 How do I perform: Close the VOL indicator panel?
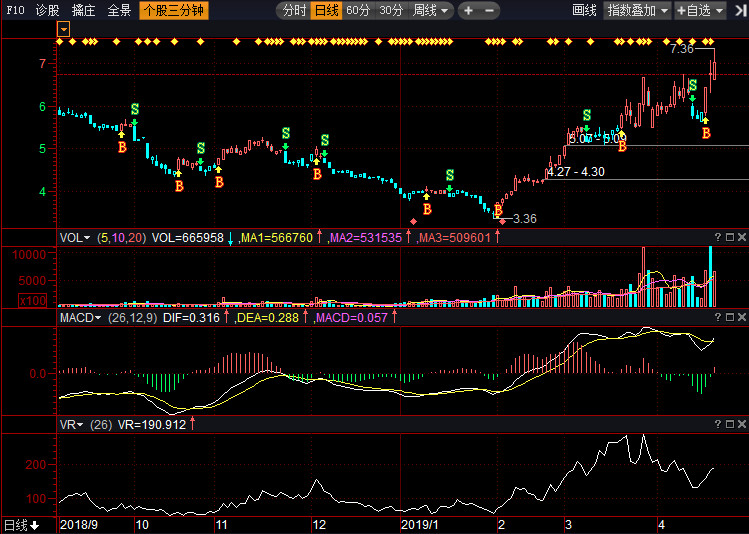[x=741, y=237]
